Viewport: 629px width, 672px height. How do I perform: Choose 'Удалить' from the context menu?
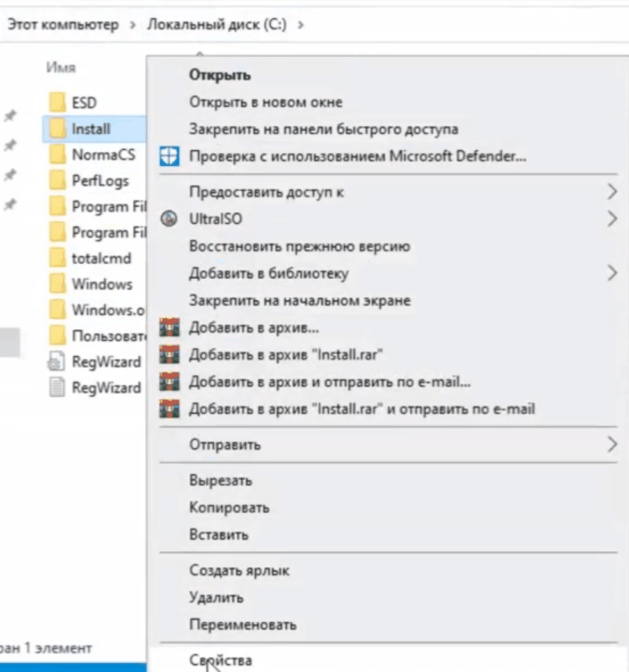click(x=216, y=598)
